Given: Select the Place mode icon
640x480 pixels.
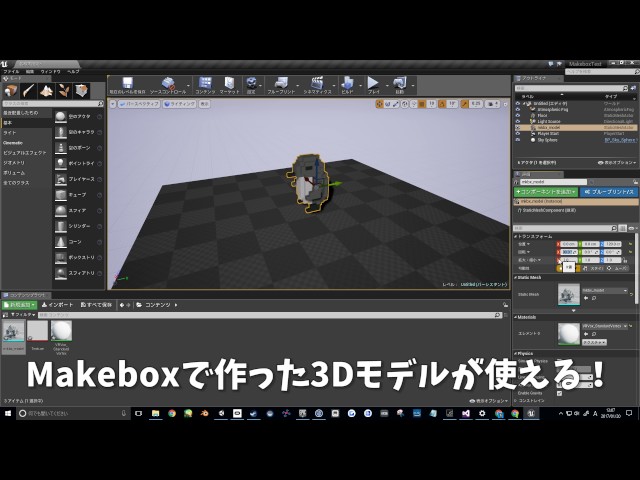Looking at the screenshot, I should [11, 91].
